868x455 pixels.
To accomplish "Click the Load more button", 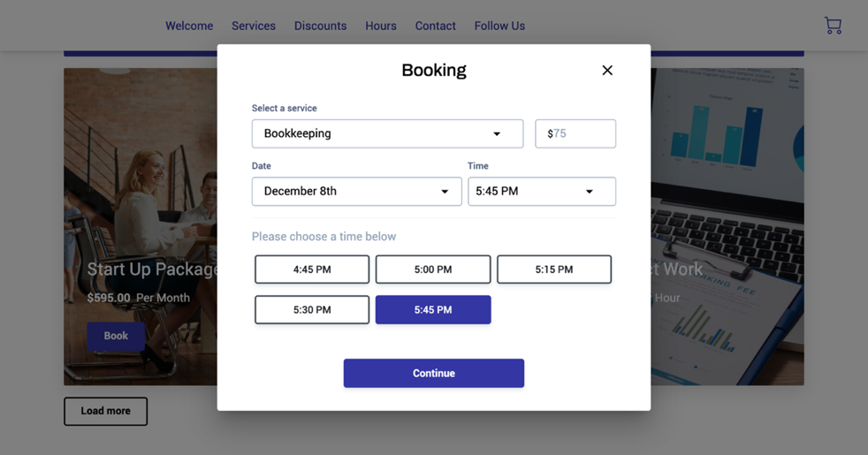I will tap(105, 411).
